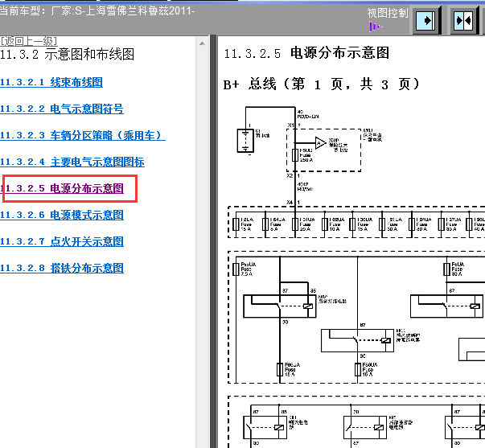
Task: Open link 11.3.2.2 电气示意图符号
Action: 62,109
